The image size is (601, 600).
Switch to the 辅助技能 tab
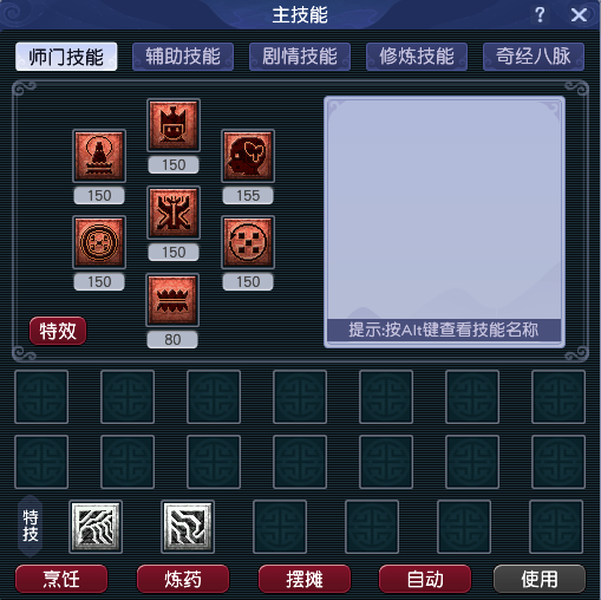click(183, 57)
